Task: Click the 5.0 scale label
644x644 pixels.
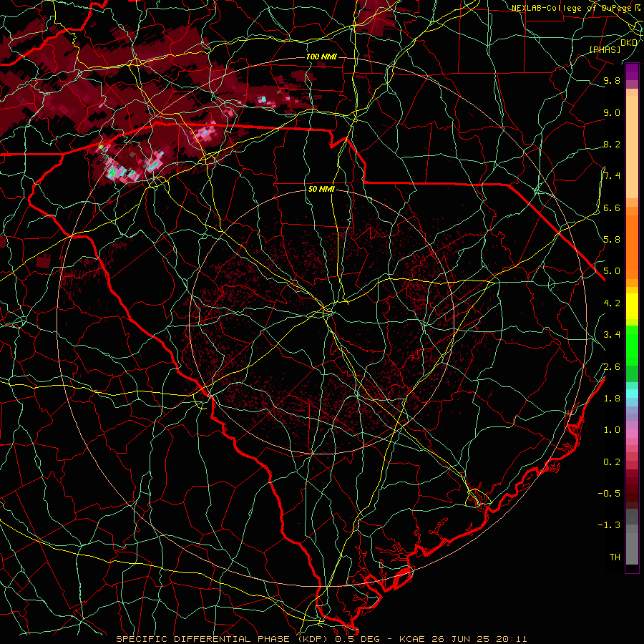Action: click(x=612, y=271)
